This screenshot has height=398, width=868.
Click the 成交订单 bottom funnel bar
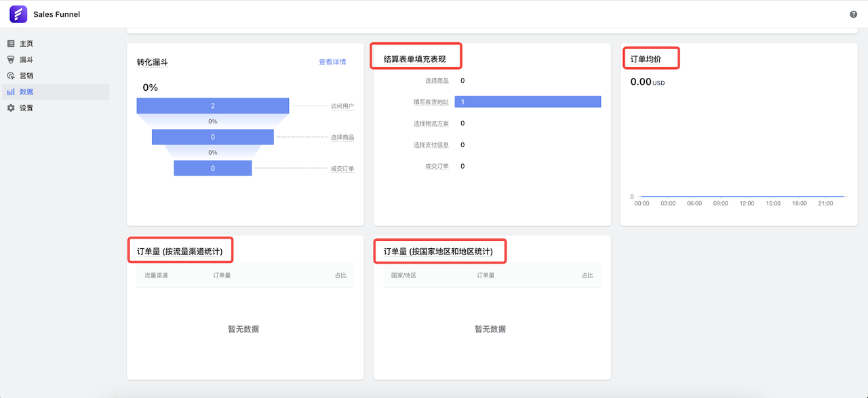click(x=212, y=168)
